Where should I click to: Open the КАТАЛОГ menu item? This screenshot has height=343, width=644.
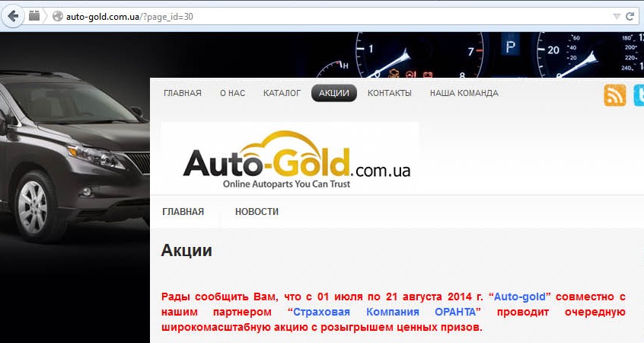[282, 93]
